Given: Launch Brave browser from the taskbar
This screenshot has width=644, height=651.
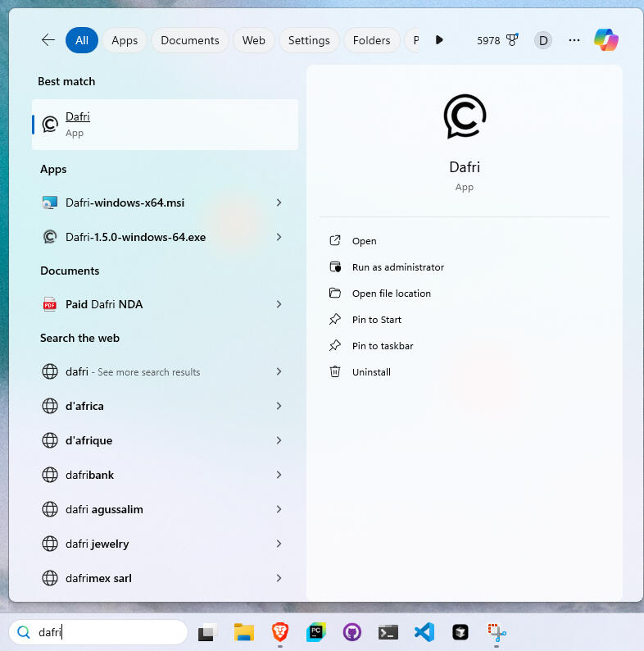Looking at the screenshot, I should pyautogui.click(x=280, y=632).
